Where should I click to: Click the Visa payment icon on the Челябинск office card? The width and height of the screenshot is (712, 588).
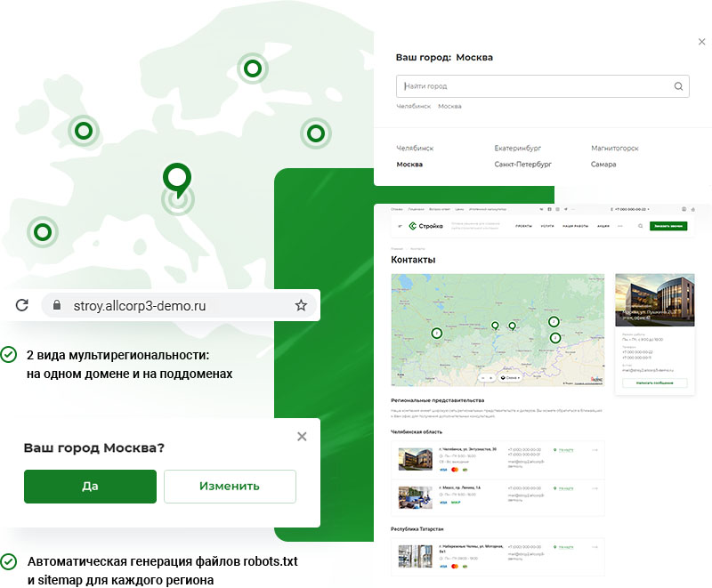coord(443,470)
